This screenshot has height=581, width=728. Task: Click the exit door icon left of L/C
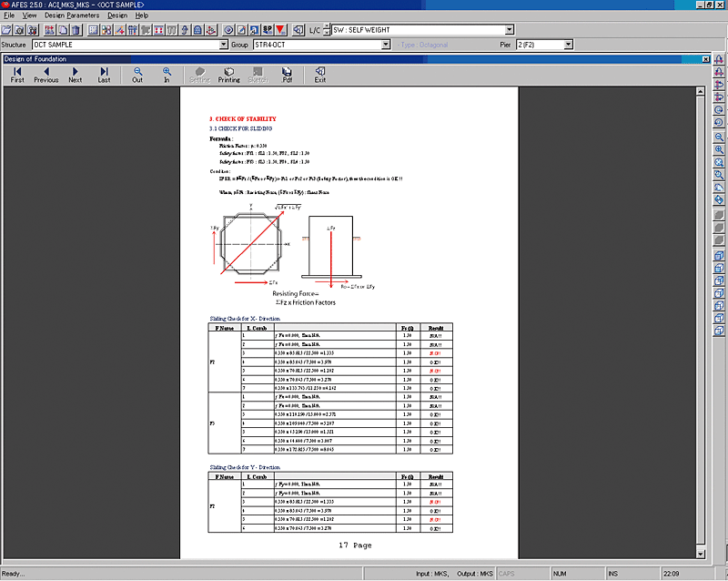pos(298,30)
